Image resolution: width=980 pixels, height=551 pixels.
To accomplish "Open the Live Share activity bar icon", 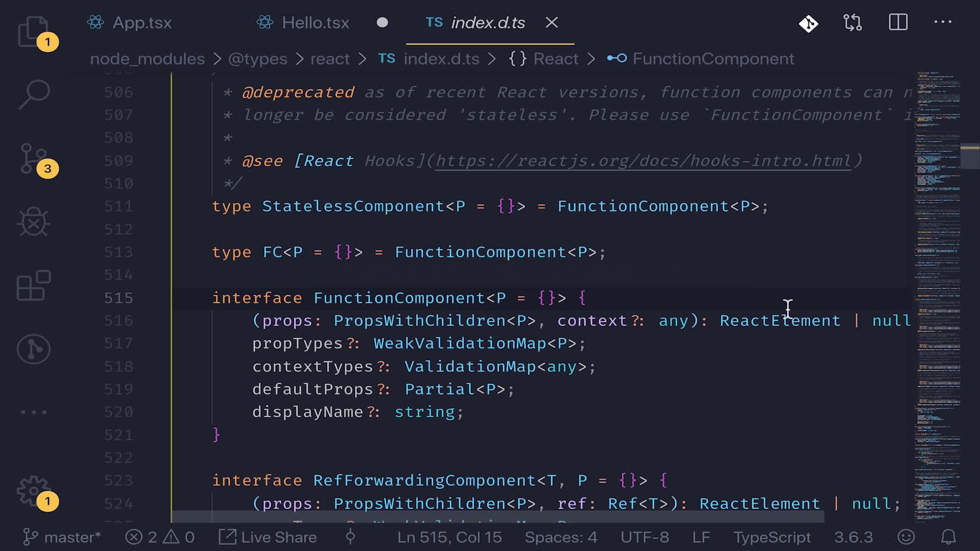I will pyautogui.click(x=34, y=349).
